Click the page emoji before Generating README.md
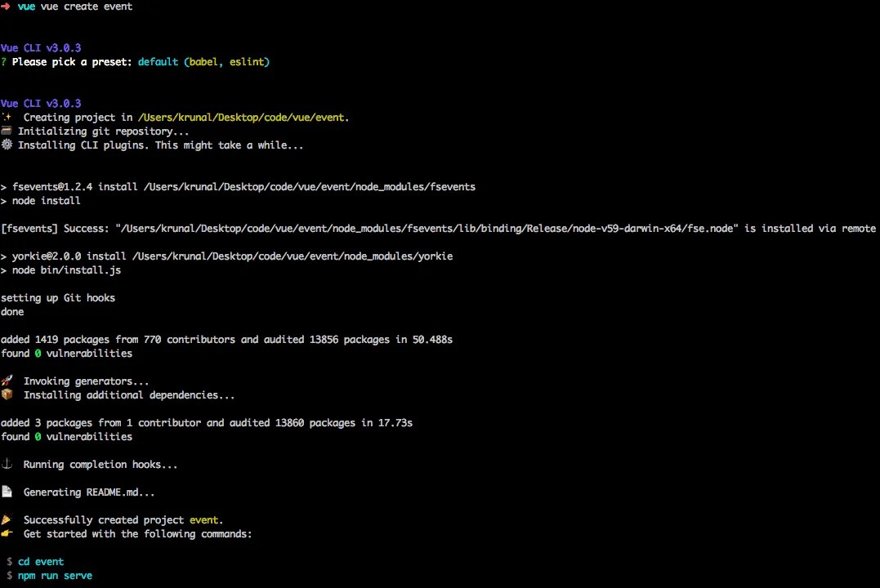This screenshot has width=880, height=588. [7, 492]
